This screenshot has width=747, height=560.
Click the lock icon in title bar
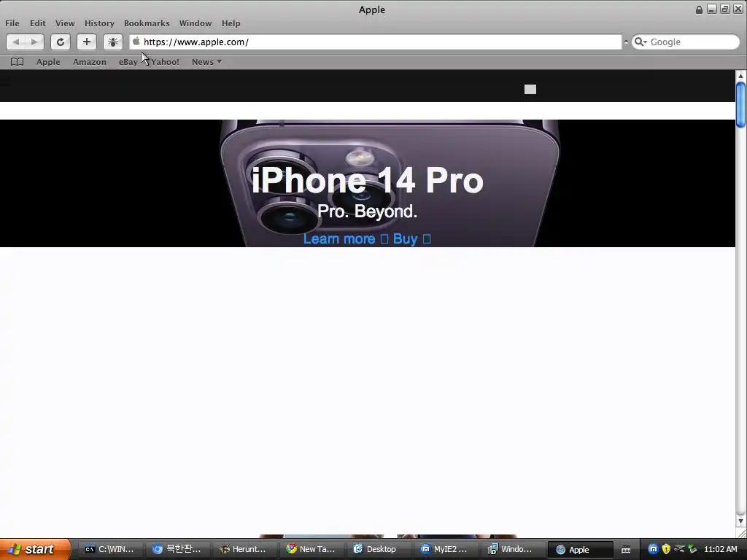tap(699, 9)
